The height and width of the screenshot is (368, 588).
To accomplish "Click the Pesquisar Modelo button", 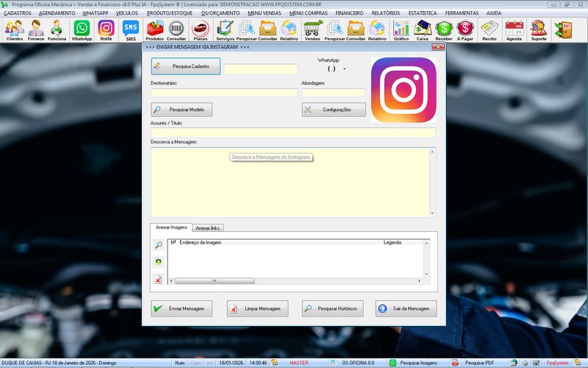I will coord(182,110).
